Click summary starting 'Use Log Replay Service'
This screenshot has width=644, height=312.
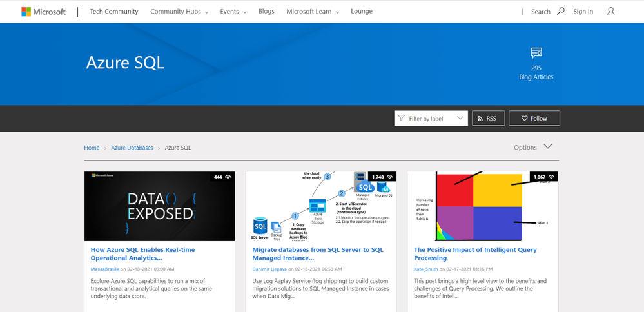click(x=320, y=289)
